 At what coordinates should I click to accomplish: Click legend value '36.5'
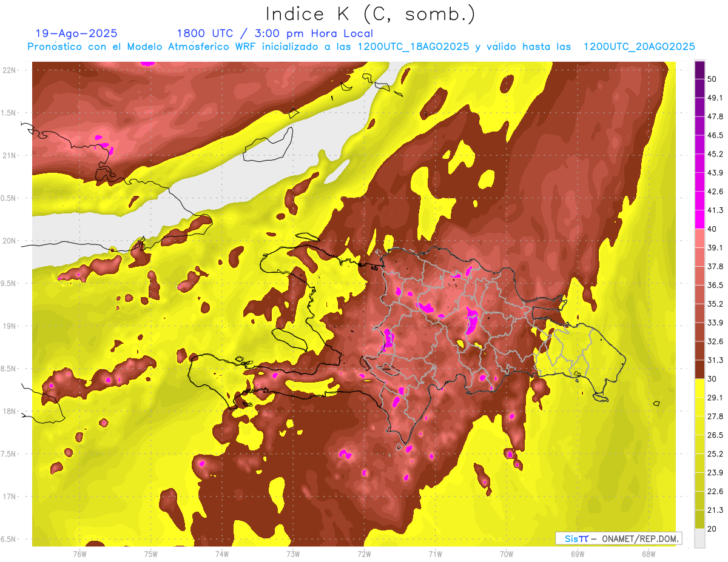715,285
